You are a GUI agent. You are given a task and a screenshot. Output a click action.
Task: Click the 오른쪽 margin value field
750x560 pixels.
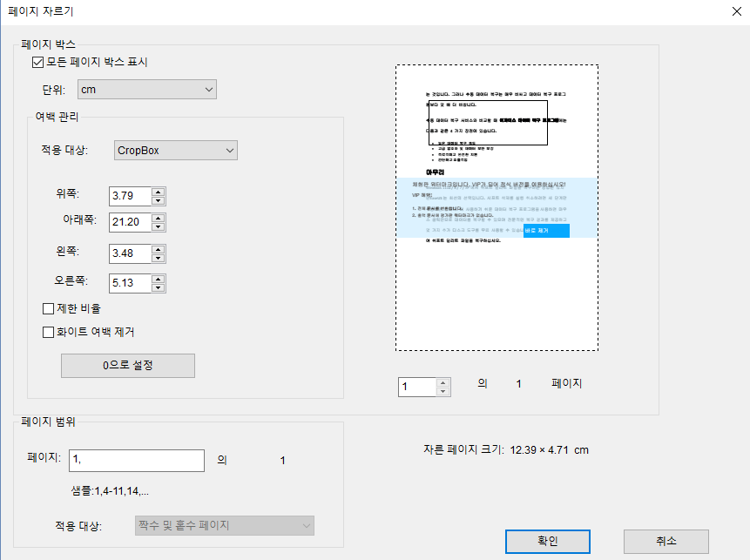(x=131, y=283)
